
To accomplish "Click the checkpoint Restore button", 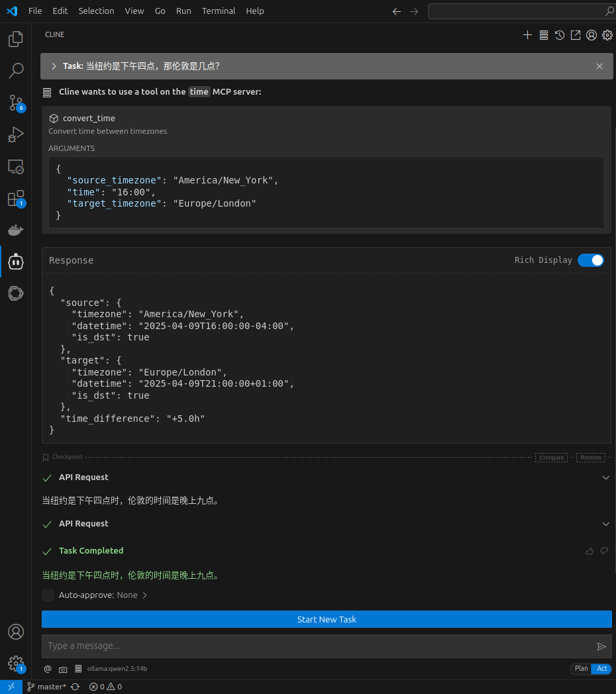I will click(591, 458).
